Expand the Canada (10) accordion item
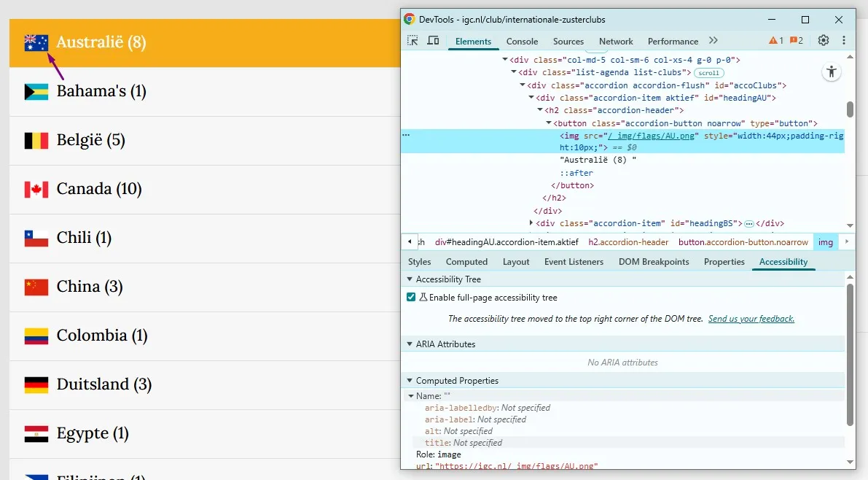The width and height of the screenshot is (868, 480). (205, 190)
